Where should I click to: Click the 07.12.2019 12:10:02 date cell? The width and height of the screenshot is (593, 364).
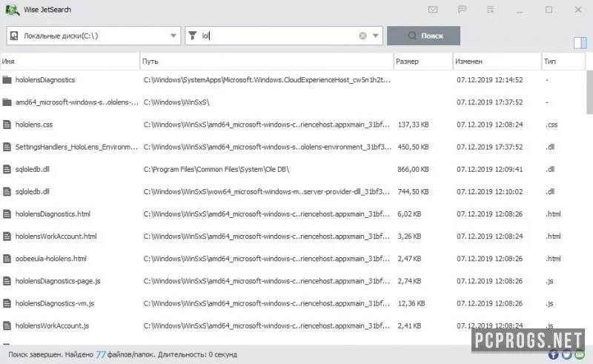pyautogui.click(x=490, y=191)
